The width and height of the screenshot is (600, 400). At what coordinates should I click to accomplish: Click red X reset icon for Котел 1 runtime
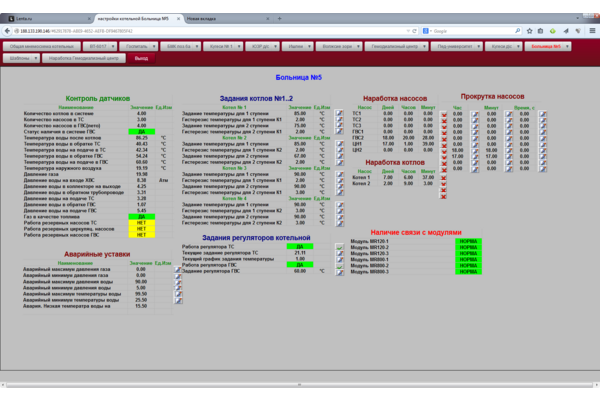coord(444,177)
